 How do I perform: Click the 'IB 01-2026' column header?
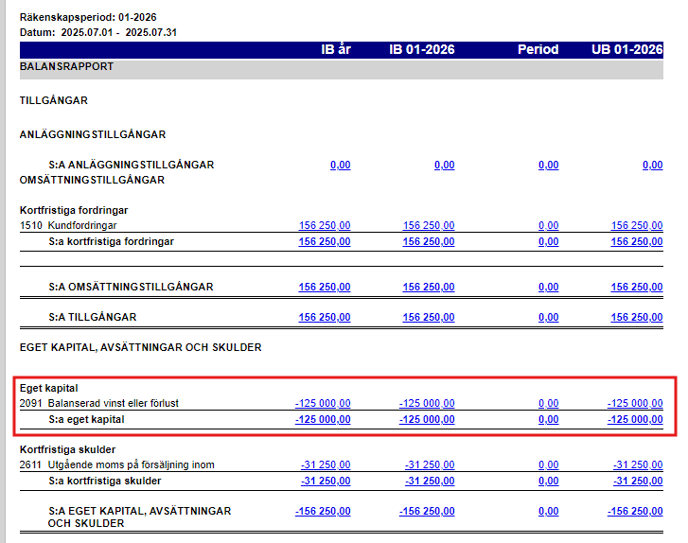(422, 50)
